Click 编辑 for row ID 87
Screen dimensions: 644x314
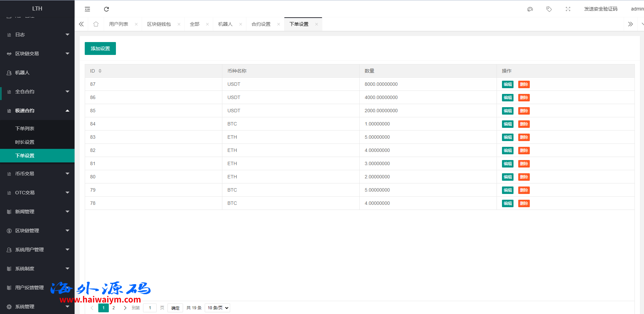507,84
